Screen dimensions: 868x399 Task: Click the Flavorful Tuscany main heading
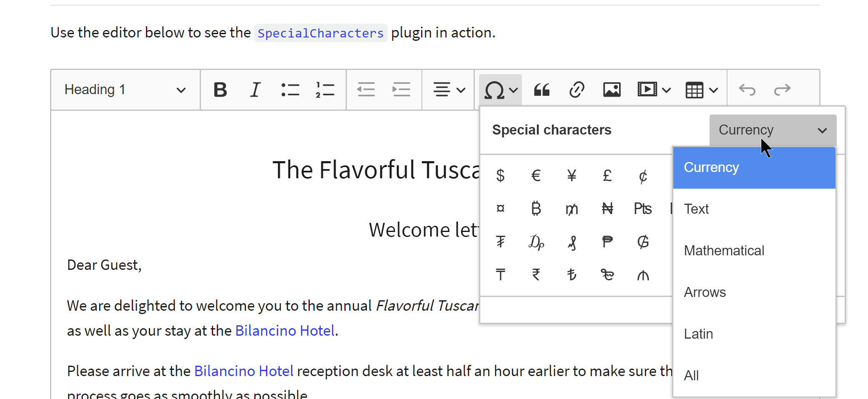376,170
